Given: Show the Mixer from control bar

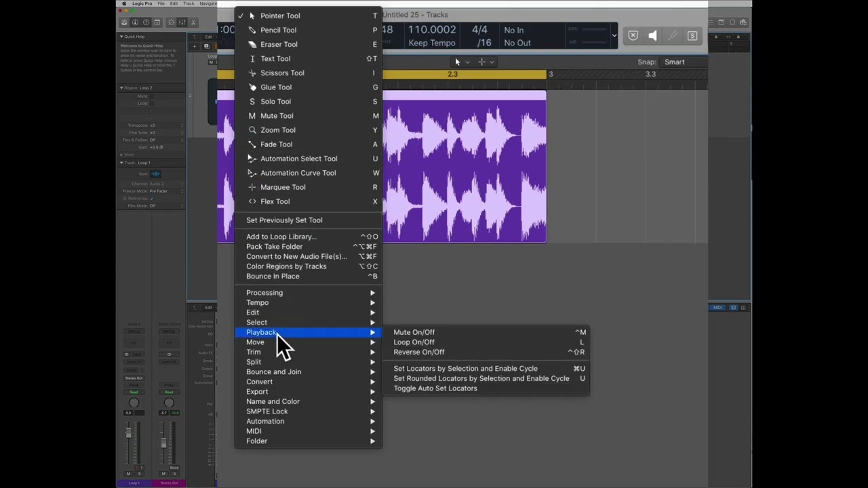Looking at the screenshot, I should coord(182,22).
